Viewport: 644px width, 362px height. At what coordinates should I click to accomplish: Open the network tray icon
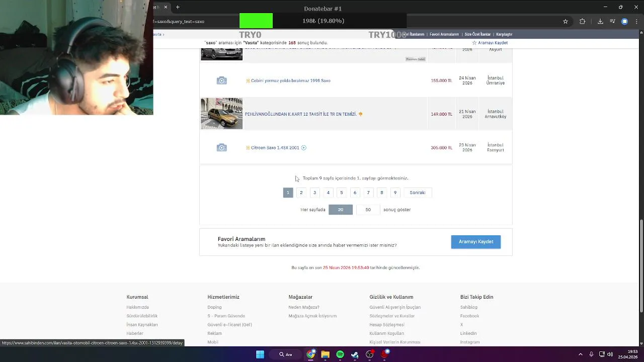(x=602, y=354)
